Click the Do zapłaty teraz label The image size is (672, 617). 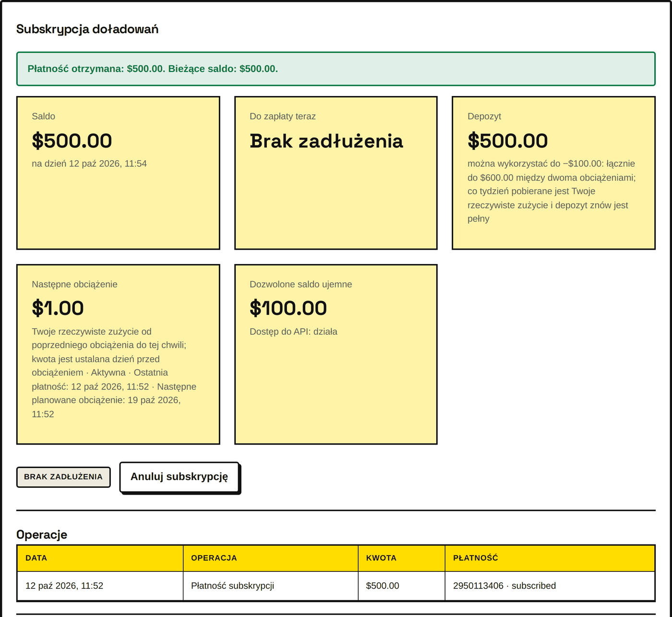tap(283, 116)
